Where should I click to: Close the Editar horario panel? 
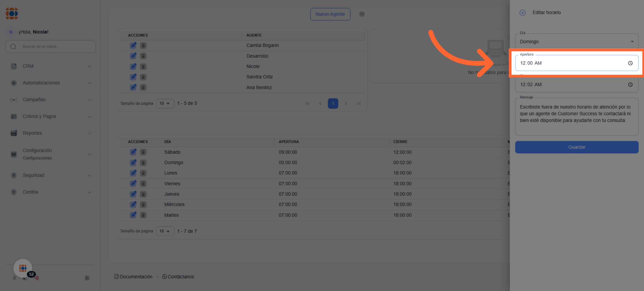522,13
